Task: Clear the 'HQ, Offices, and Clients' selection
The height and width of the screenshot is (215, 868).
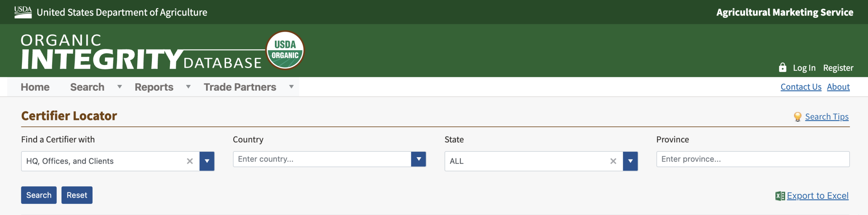Action: pyautogui.click(x=190, y=161)
